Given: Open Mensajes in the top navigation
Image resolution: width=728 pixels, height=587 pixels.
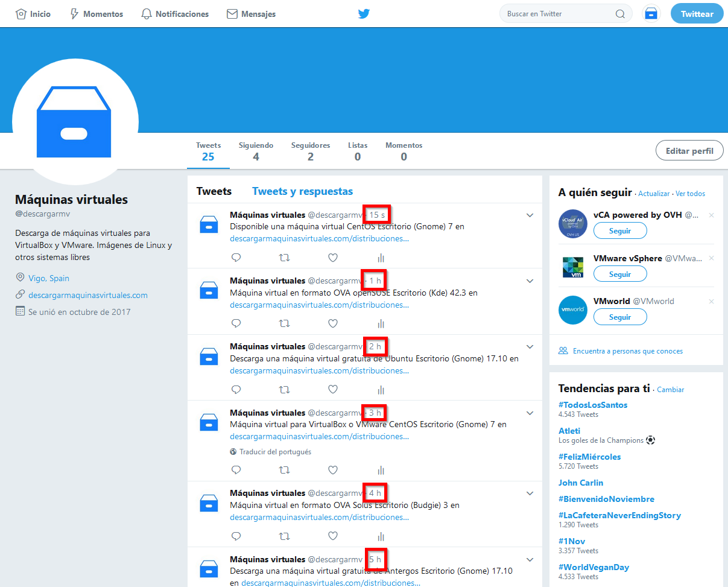Looking at the screenshot, I should click(x=251, y=14).
